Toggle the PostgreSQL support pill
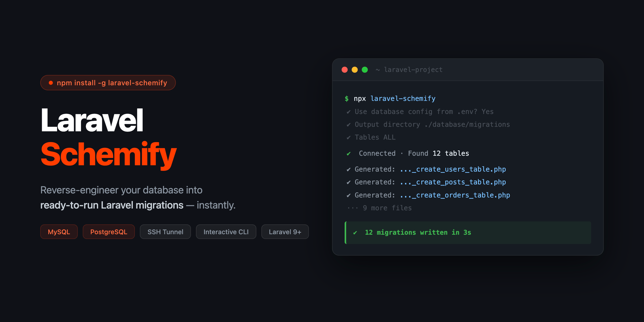The image size is (644, 322). pyautogui.click(x=109, y=232)
